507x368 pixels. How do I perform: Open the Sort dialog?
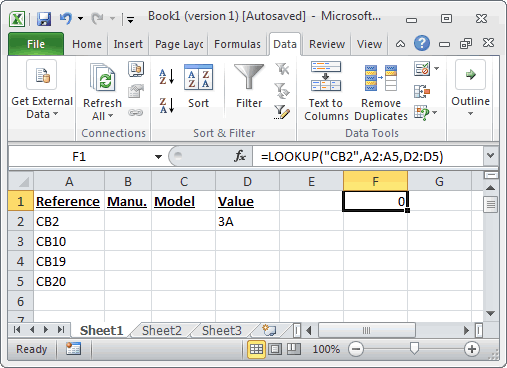point(198,87)
